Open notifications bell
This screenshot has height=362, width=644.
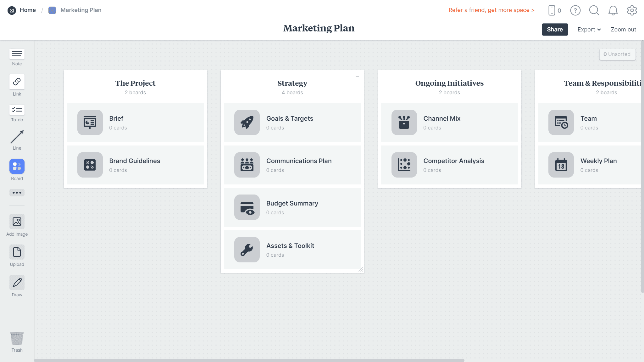click(x=613, y=10)
